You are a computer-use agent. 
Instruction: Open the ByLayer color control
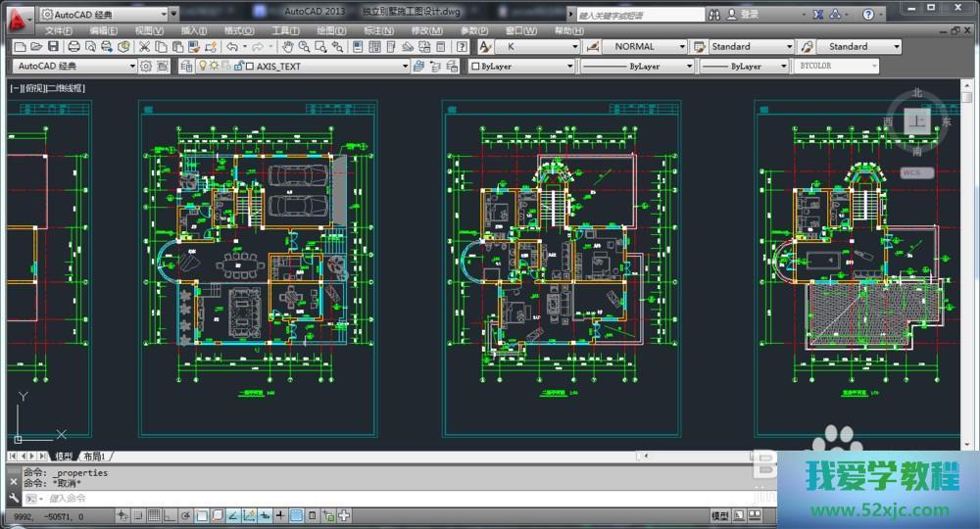click(521, 66)
